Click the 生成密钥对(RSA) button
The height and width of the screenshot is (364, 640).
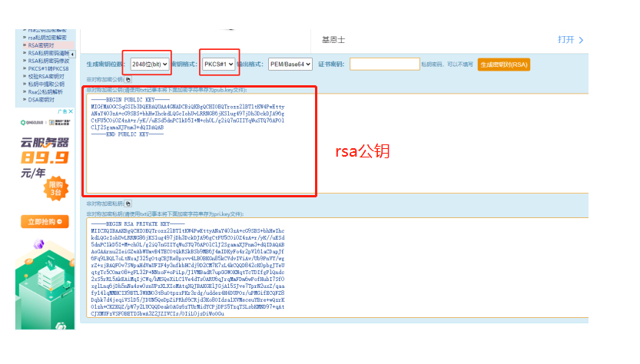point(504,65)
